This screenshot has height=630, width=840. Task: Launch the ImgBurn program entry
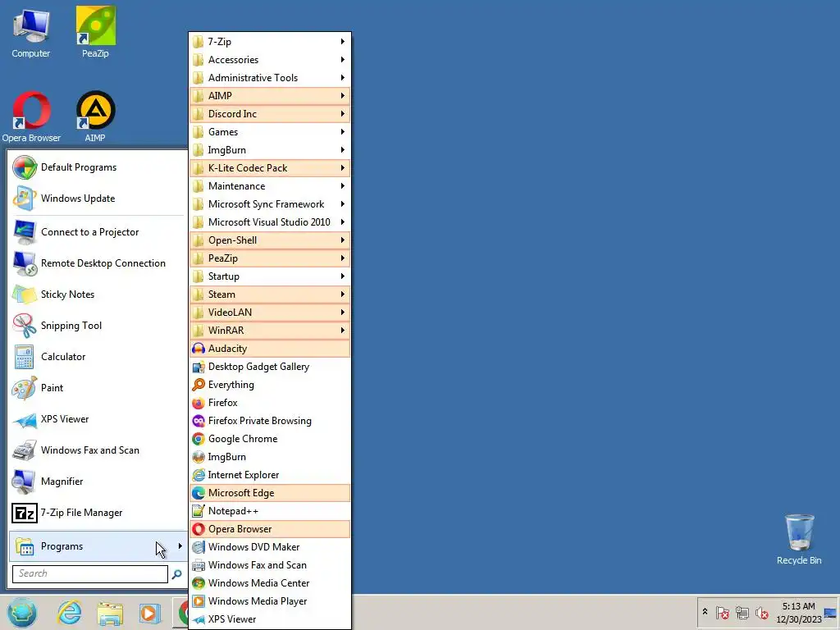pyautogui.click(x=270, y=457)
